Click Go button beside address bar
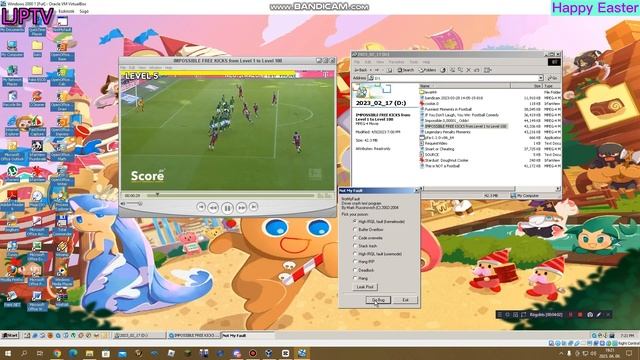This screenshot has width=640, height=360. [553, 78]
